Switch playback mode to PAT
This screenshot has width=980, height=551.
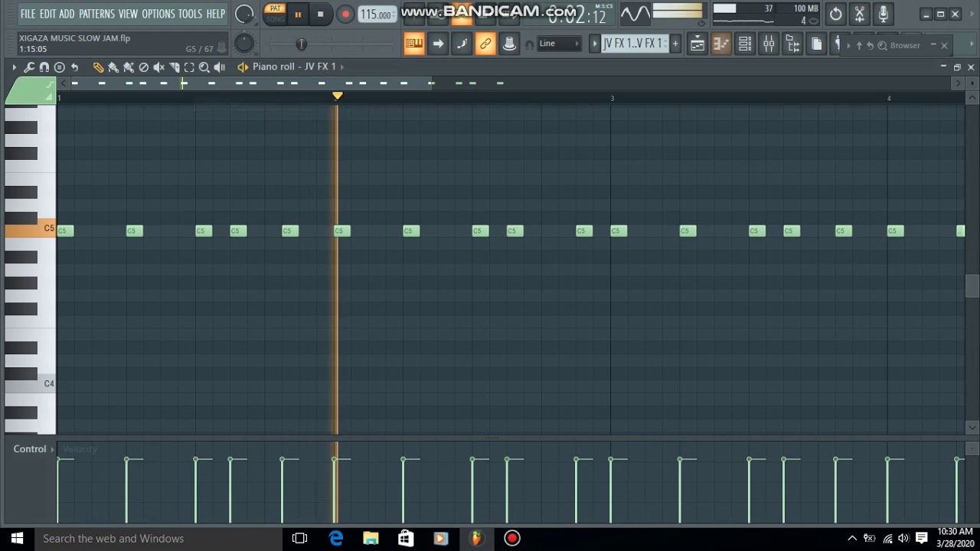tap(275, 8)
